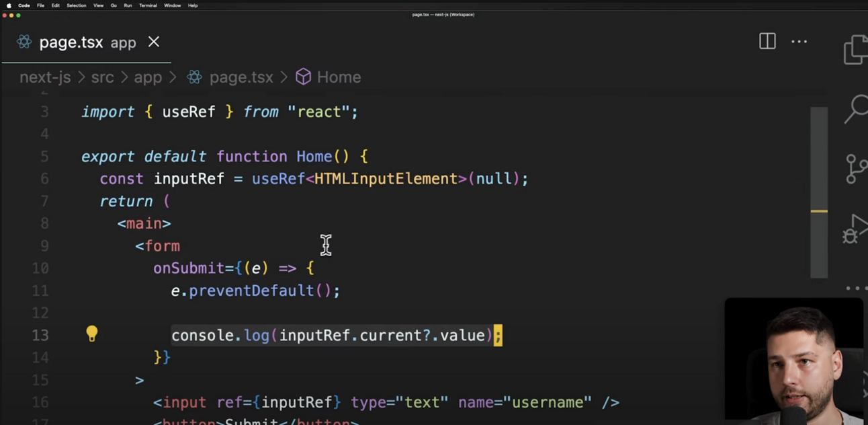Open the Terminal menu

coord(148,5)
